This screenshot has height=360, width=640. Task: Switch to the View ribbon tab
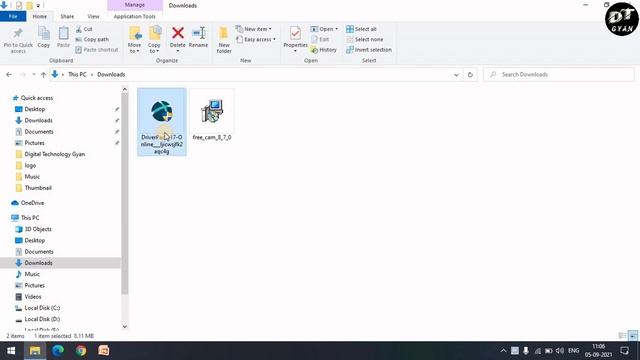(93, 16)
